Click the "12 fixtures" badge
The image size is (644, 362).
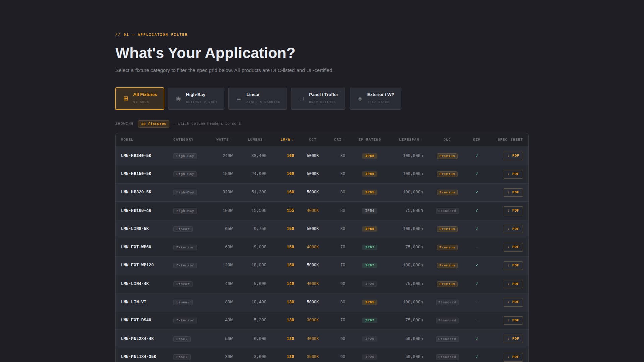(x=153, y=124)
